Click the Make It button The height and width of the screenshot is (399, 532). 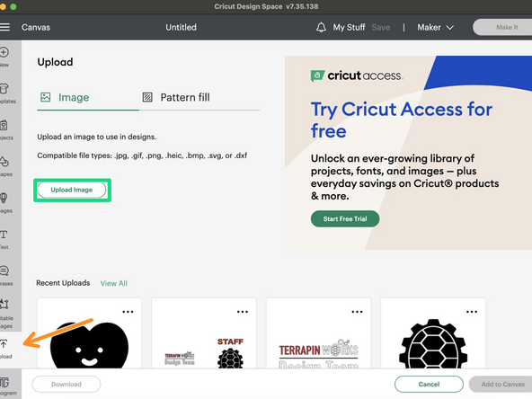(x=503, y=27)
